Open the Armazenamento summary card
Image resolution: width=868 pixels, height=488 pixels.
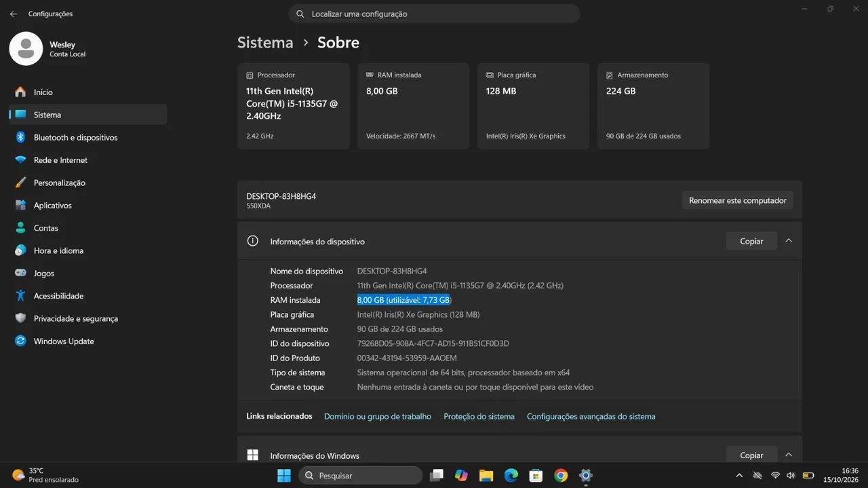click(653, 106)
